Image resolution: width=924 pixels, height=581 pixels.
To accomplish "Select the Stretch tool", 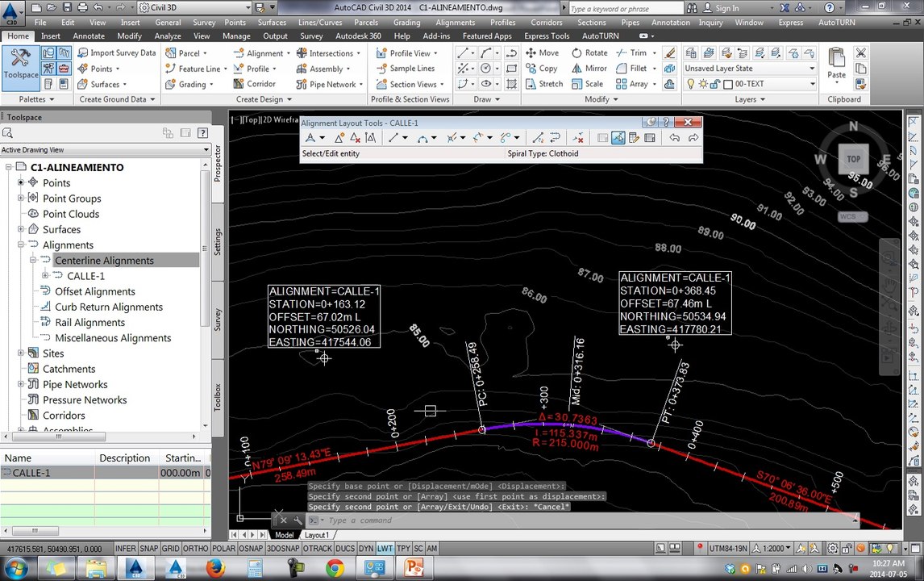I will (544, 84).
